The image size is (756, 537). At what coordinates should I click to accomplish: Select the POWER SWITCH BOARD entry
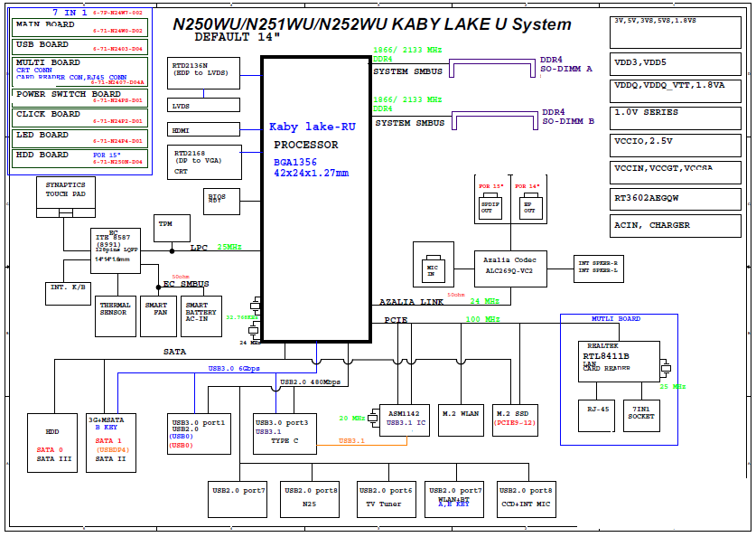coord(80,98)
